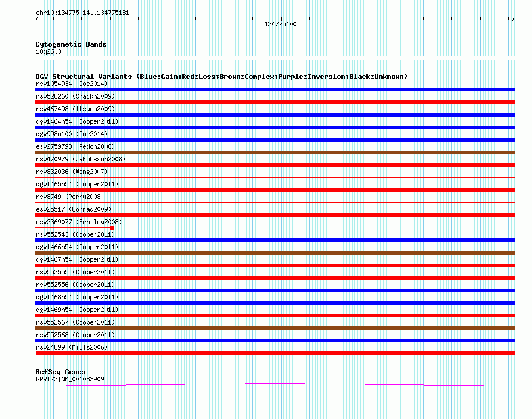Viewport: 532px width, 419px height.
Task: Click the red bar under dgv1465n54
Action: click(275, 190)
